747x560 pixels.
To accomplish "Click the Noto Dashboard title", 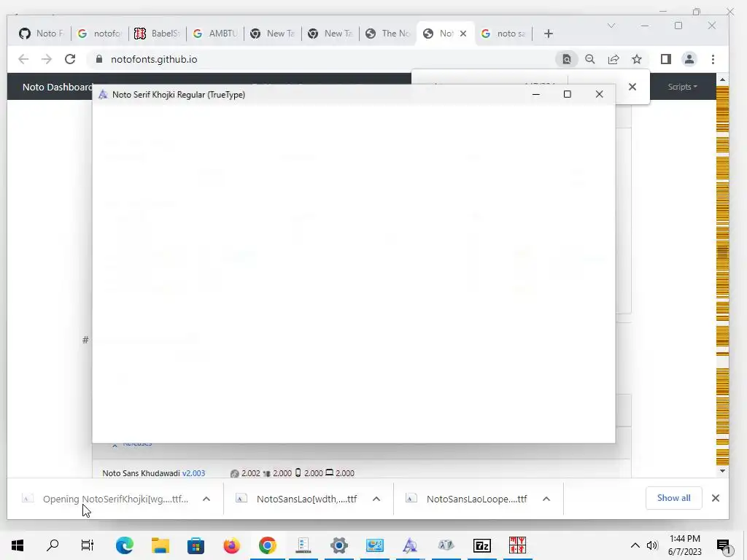I will (x=57, y=87).
